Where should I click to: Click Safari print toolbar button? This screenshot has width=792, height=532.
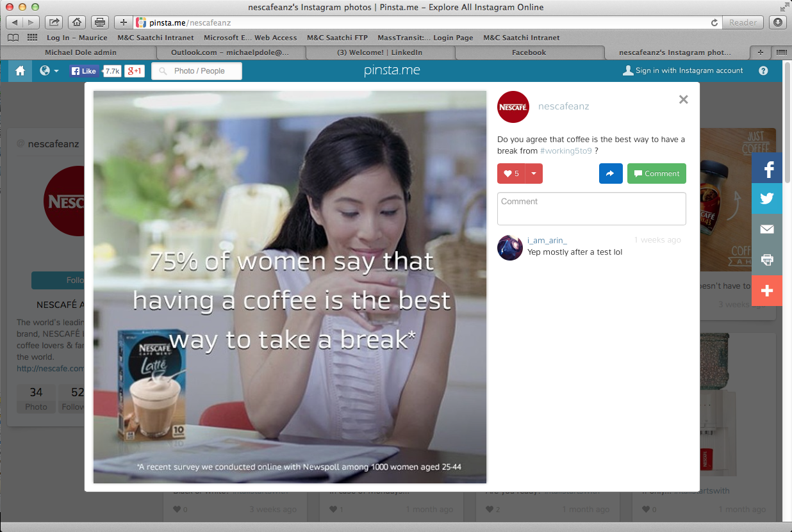pyautogui.click(x=100, y=22)
